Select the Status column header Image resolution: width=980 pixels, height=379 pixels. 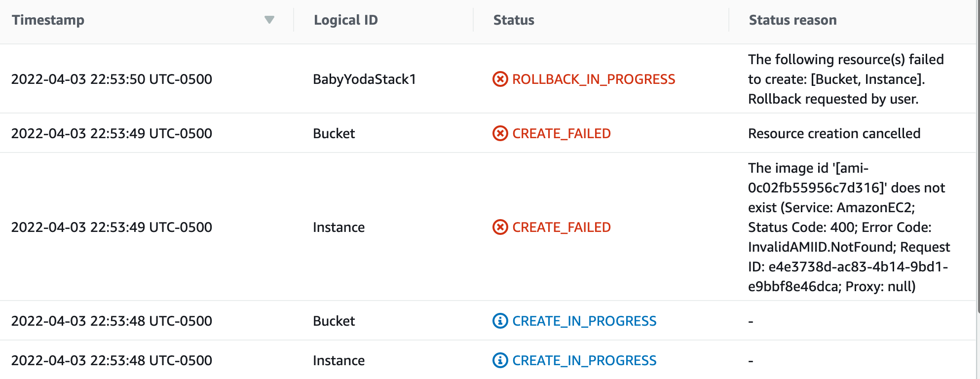click(514, 20)
